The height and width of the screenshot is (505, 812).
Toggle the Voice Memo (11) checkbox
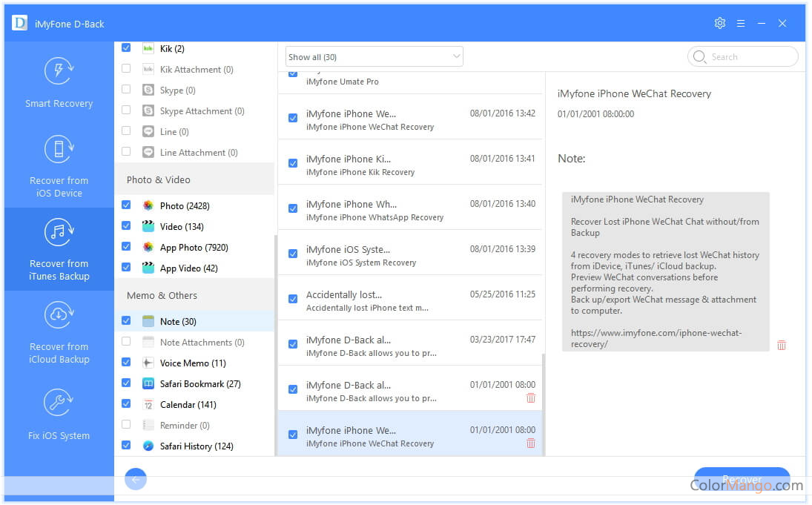[126, 363]
